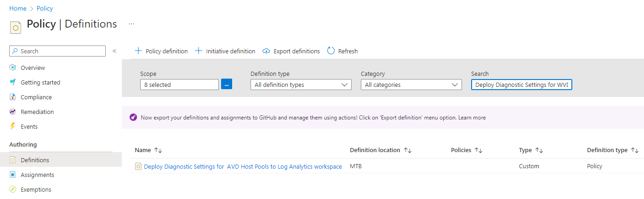Viewport: 644px width, 199px height.
Task: Click the Home breadcrumb link
Action: pyautogui.click(x=17, y=8)
